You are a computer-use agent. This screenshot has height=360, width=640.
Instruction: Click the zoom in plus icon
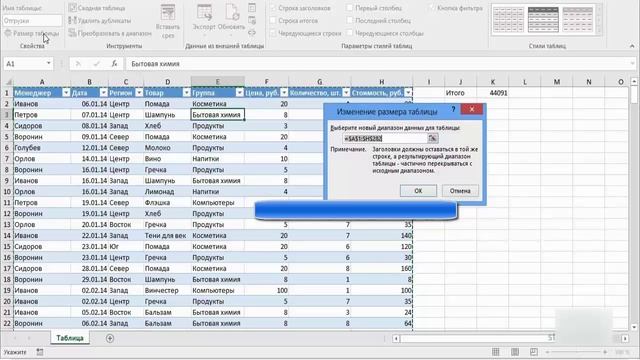tap(605, 352)
